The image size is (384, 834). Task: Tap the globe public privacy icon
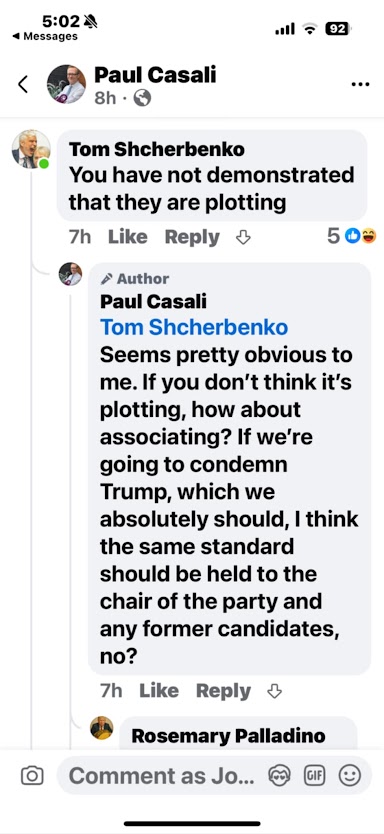(142, 98)
